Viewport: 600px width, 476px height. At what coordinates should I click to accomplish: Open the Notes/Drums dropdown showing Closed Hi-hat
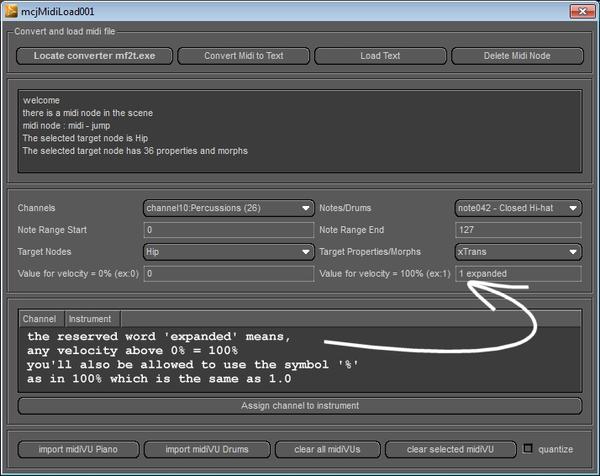[x=518, y=208]
